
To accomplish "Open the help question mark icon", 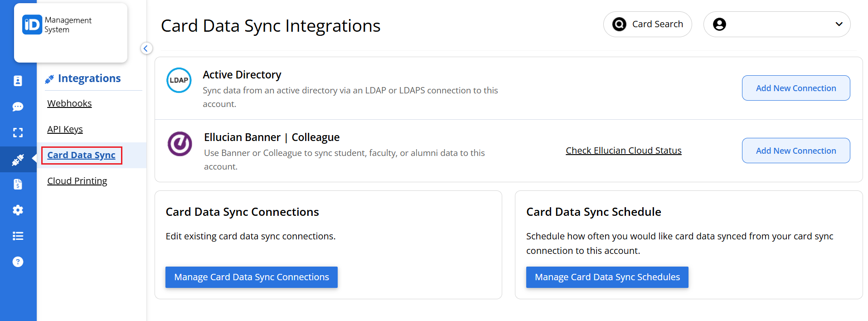I will [x=18, y=262].
